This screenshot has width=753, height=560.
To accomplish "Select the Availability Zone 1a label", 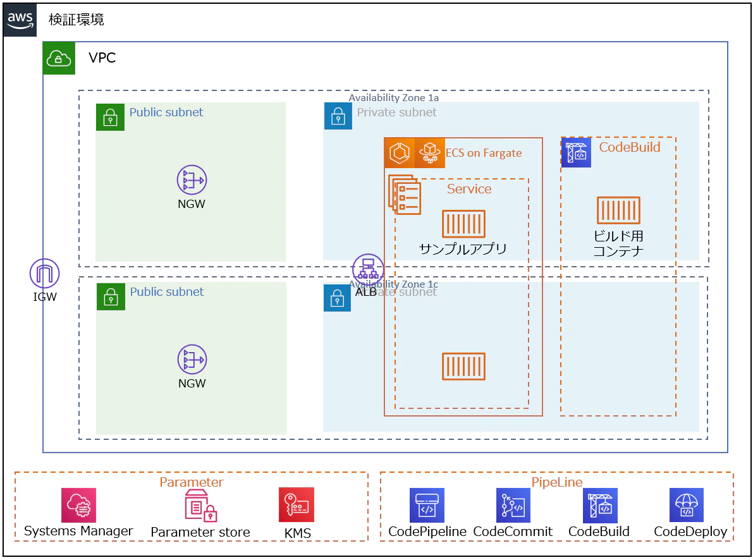I will [x=394, y=97].
